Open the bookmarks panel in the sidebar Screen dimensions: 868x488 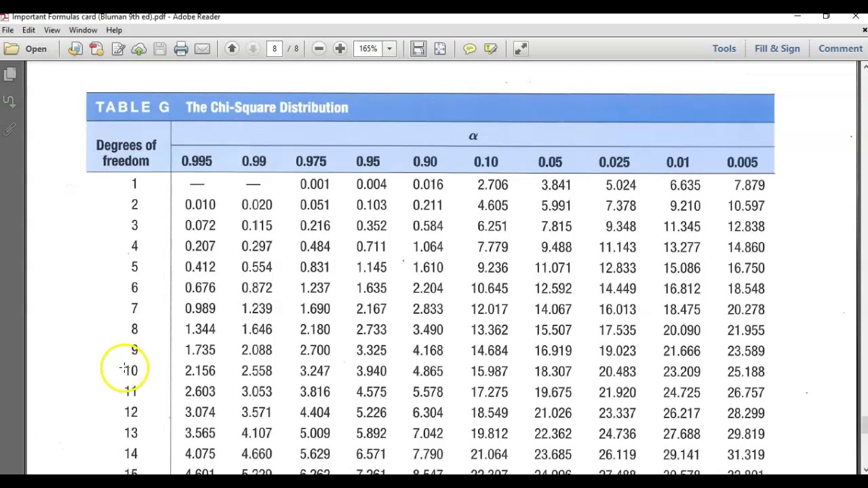[x=10, y=102]
